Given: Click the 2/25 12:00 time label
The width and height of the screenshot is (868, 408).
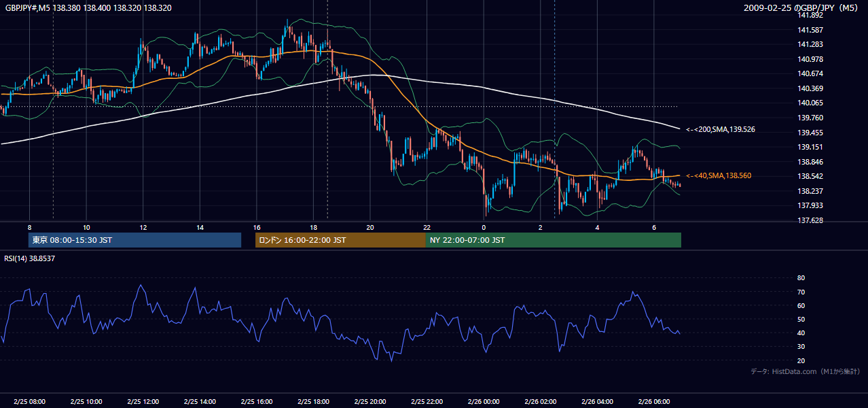Looking at the screenshot, I should click(x=143, y=402).
